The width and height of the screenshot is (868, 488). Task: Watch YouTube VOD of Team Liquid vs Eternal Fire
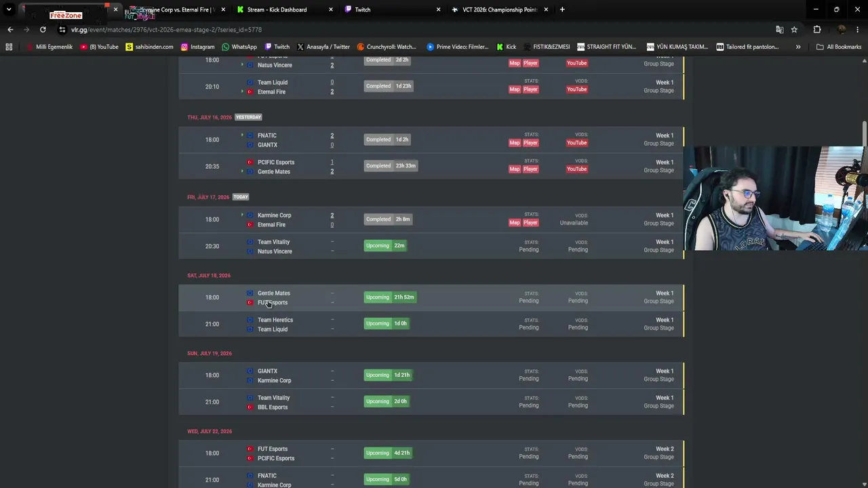pyautogui.click(x=576, y=89)
